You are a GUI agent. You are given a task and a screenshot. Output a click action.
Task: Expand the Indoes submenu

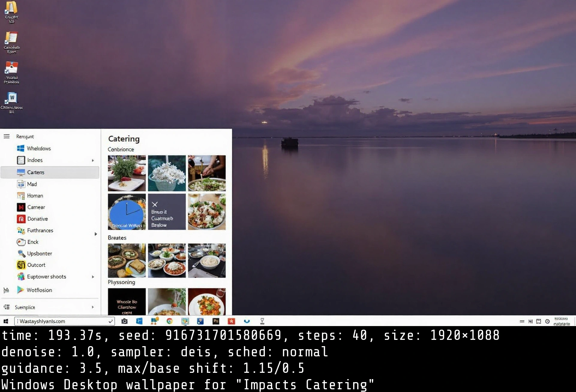click(92, 160)
